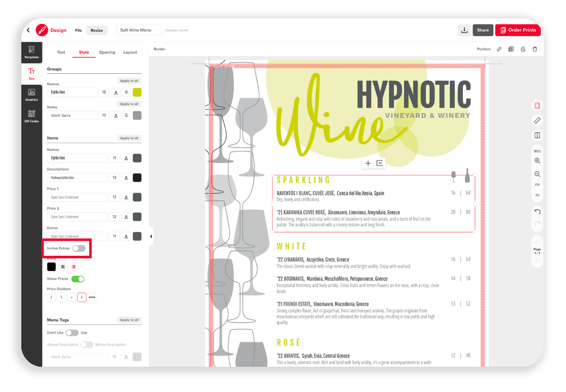The image size is (566, 392).
Task: Open Price 2 font dropdown
Action: (77, 216)
